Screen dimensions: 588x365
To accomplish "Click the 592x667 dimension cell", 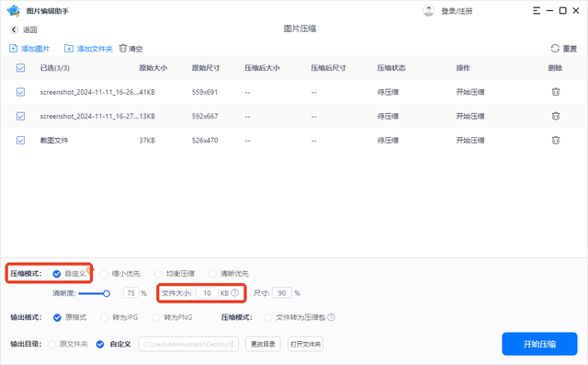I will [x=205, y=116].
